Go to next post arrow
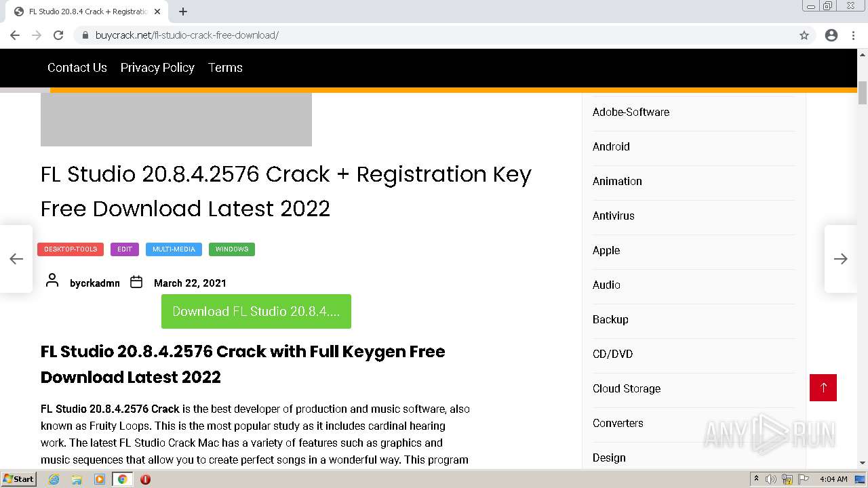The width and height of the screenshot is (868, 488). 841,259
